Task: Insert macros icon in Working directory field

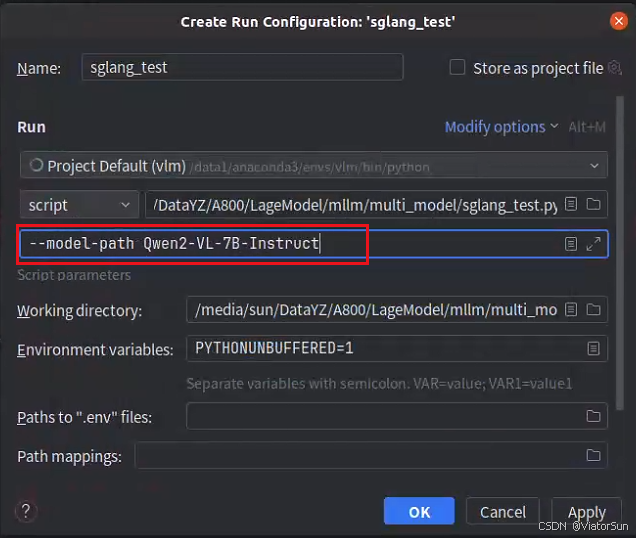Action: (x=571, y=310)
